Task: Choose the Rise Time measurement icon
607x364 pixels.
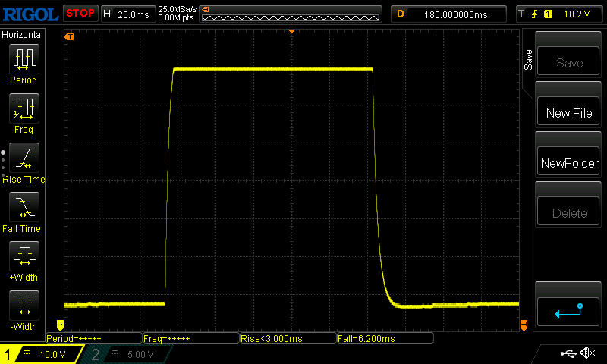Action: (x=23, y=158)
